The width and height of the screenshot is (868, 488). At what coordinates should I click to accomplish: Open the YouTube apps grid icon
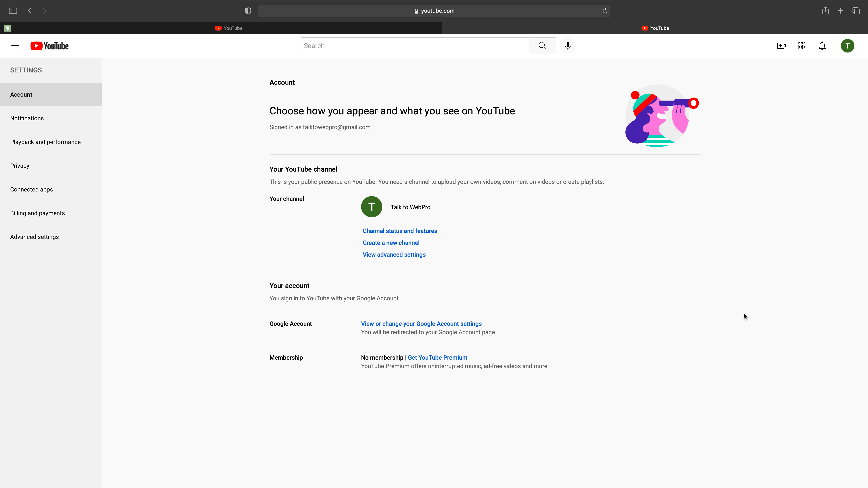click(802, 46)
